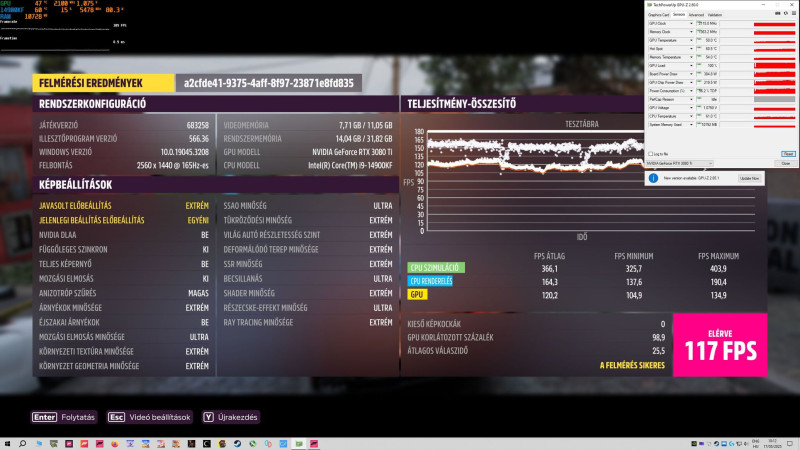This screenshot has height=450, width=800.
Task: Click the RAY TRACING MINŐSÉGE setting row
Action: [x=308, y=322]
